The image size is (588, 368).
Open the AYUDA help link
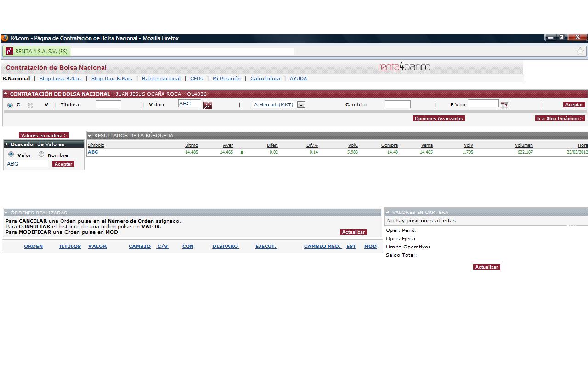(x=298, y=79)
